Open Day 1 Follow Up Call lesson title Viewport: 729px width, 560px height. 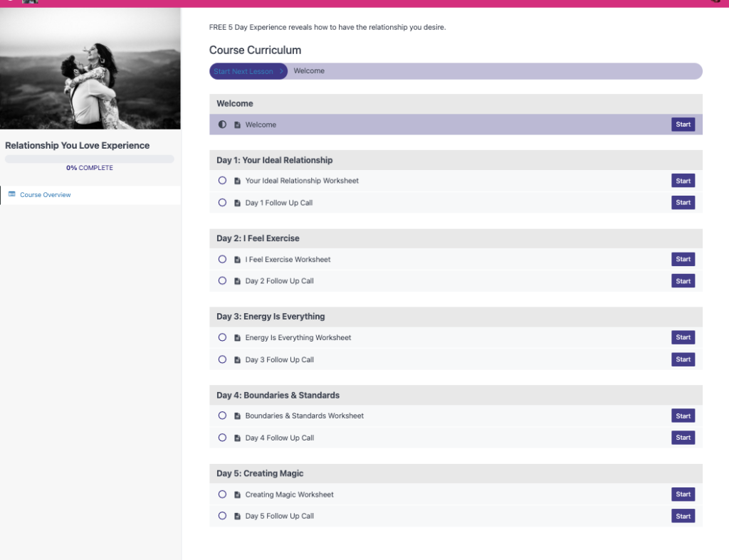click(279, 203)
